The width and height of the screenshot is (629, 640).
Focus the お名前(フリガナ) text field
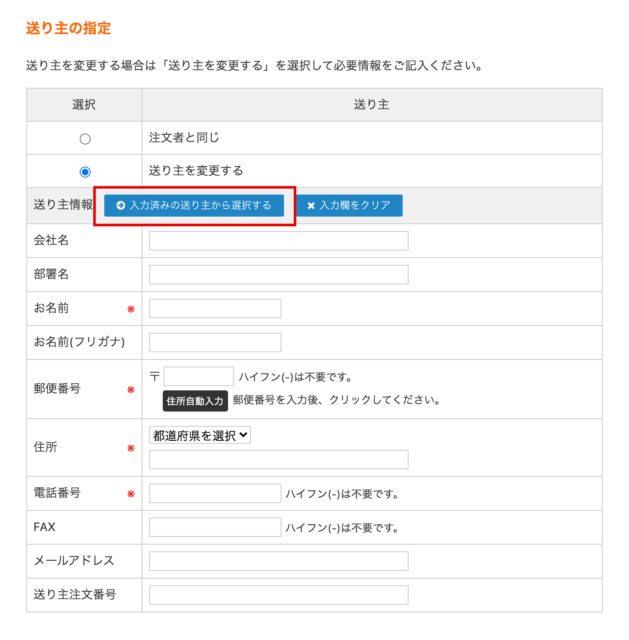tap(215, 343)
